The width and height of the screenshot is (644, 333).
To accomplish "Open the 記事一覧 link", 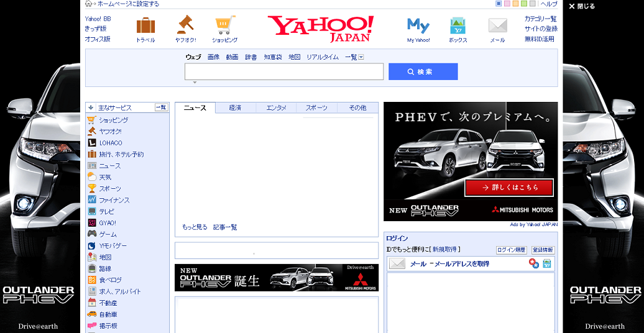I will (225, 227).
